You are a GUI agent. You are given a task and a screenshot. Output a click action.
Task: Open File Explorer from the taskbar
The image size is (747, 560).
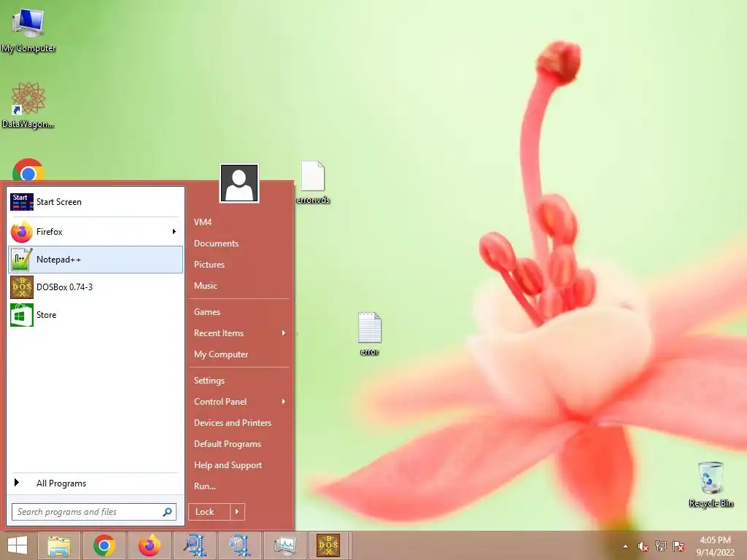click(x=59, y=545)
